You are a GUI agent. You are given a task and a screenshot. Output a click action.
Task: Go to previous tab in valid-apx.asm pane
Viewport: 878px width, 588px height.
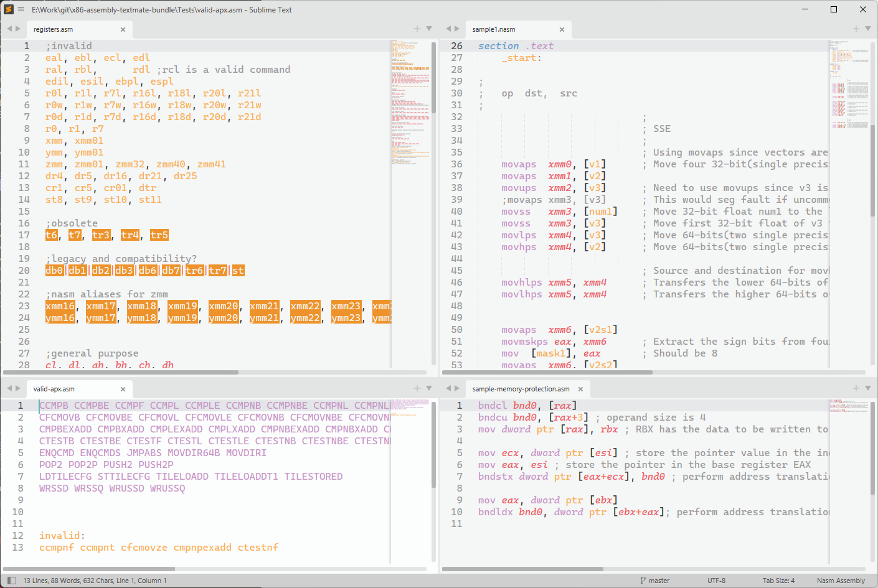pyautogui.click(x=9, y=388)
